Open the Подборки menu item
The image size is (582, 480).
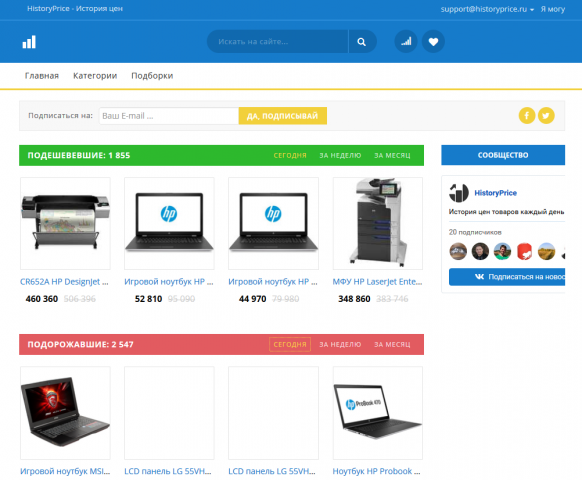(x=152, y=76)
